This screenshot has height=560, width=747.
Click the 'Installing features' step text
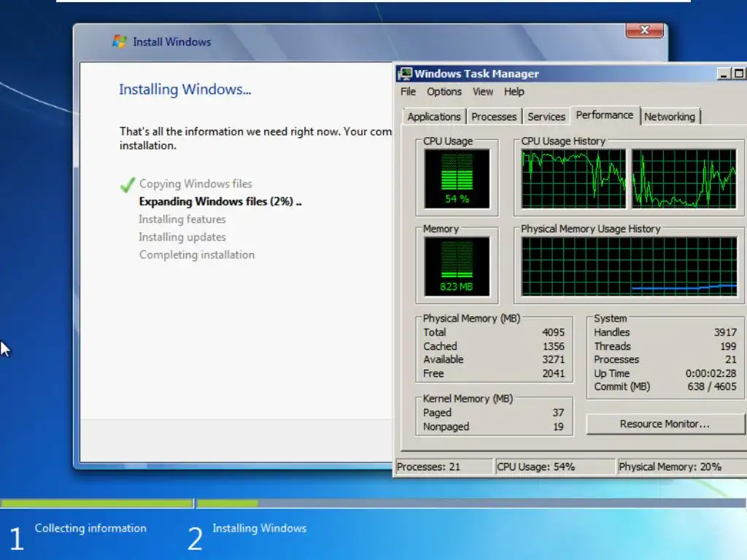pos(182,219)
